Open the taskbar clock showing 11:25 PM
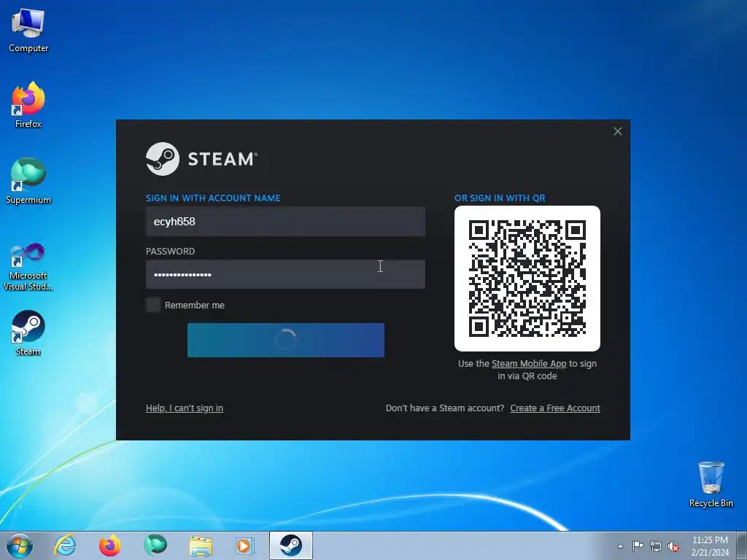The width and height of the screenshot is (747, 560). click(710, 546)
